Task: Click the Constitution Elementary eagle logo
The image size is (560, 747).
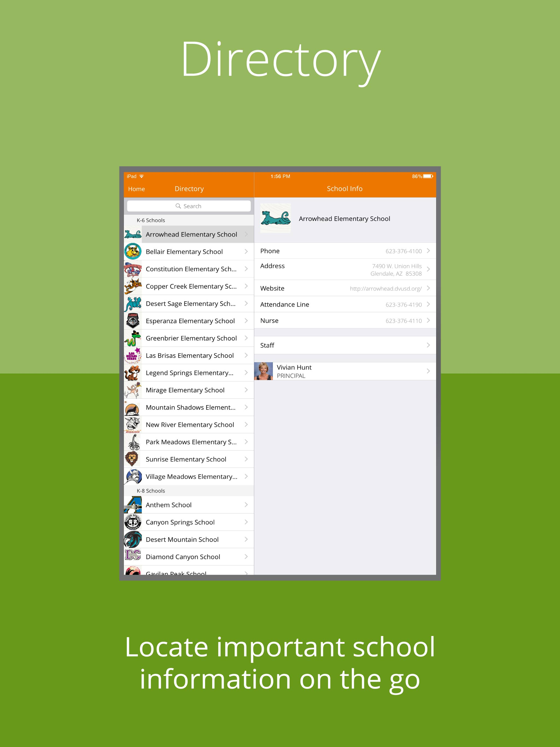Action: 133,269
